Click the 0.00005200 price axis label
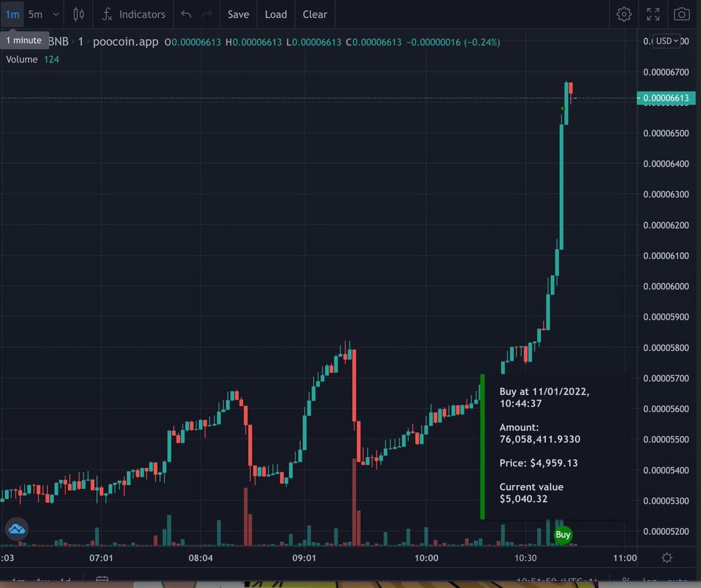The height and width of the screenshot is (588, 701). coord(666,531)
